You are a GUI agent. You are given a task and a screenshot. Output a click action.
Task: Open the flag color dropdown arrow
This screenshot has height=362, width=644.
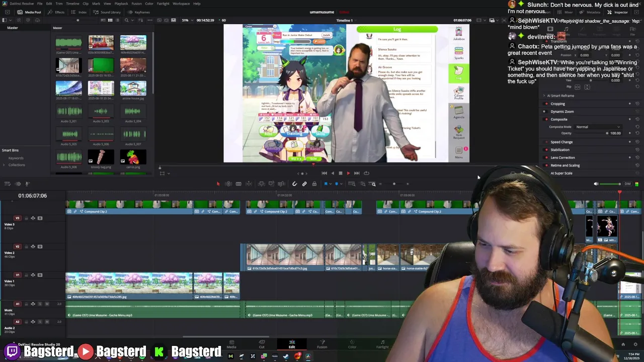pos(331,184)
